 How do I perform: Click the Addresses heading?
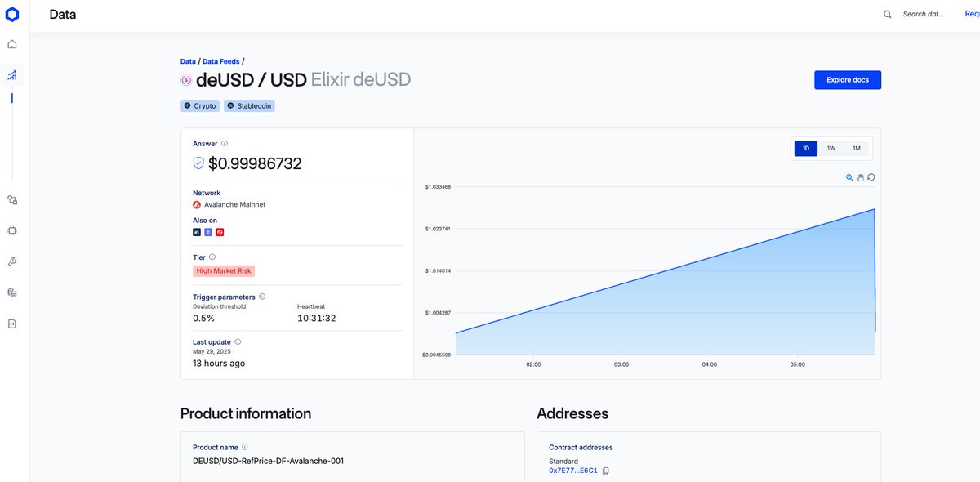[572, 413]
